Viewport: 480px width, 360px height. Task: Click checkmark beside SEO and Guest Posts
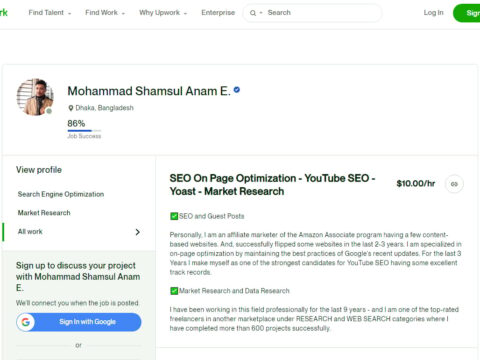(x=174, y=216)
